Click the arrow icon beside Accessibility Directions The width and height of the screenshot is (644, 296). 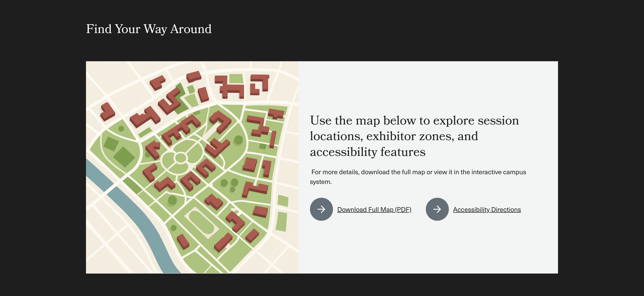point(437,209)
